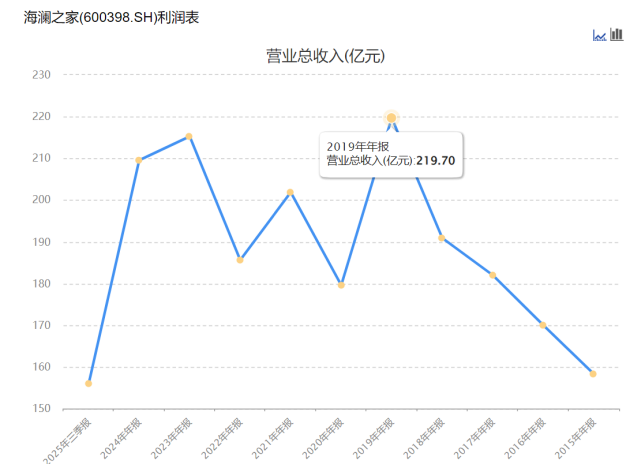Click the x-axis label 2015年年报
630x464 pixels.
[x=575, y=438]
